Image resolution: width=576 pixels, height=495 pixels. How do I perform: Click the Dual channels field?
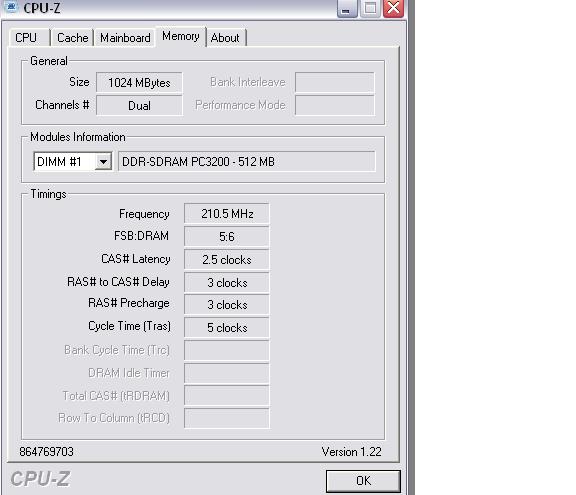tap(139, 105)
